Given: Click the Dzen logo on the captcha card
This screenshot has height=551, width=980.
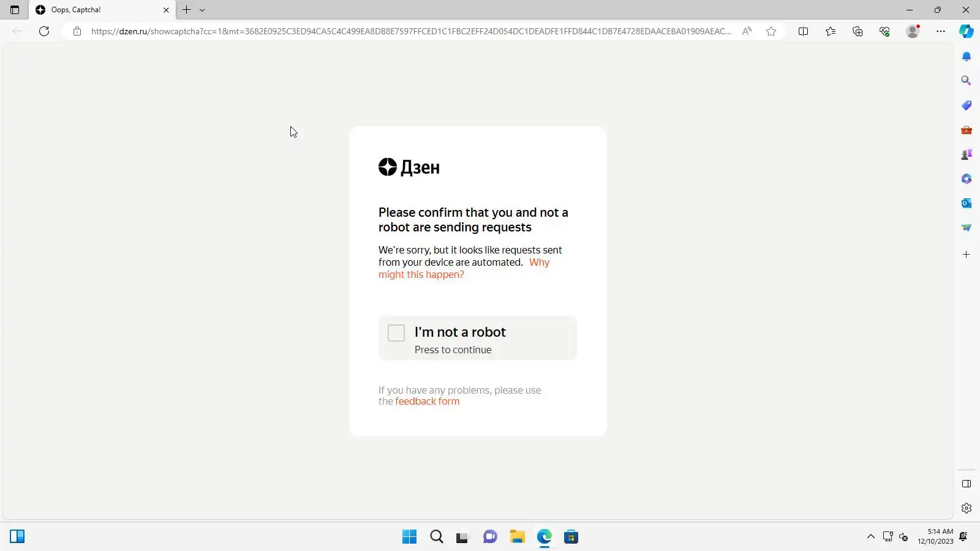Looking at the screenshot, I should 409,167.
